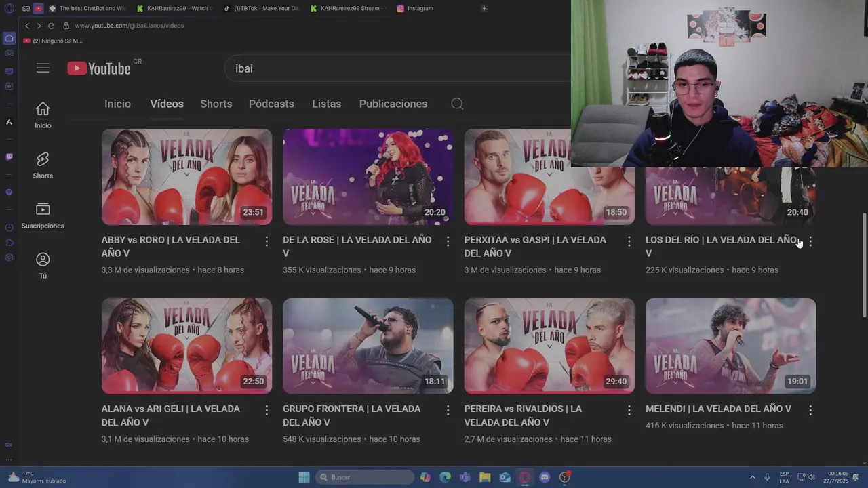Open Shorts in the YouTube sidebar

43,165
